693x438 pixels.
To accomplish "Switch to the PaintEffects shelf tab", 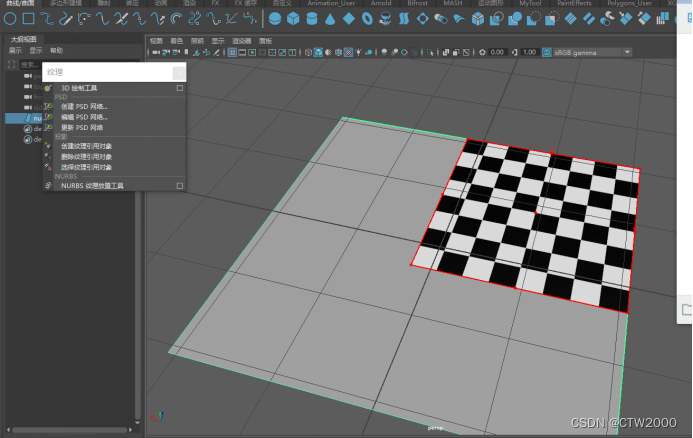I will [574, 3].
